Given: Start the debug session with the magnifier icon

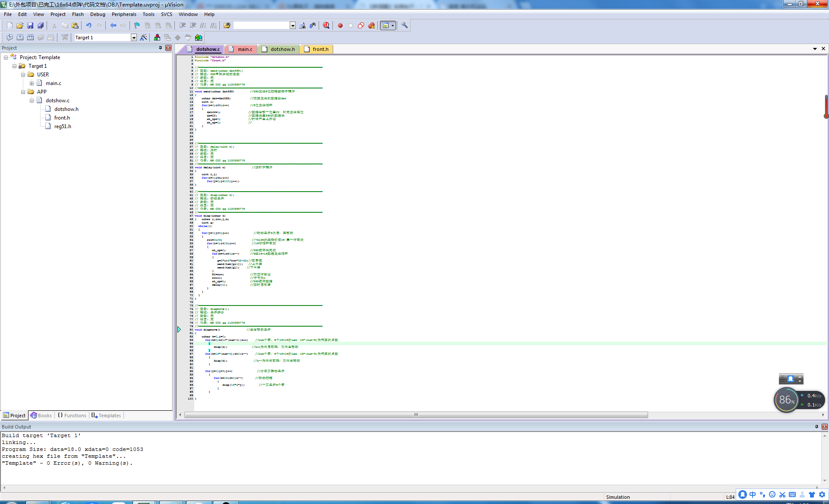Looking at the screenshot, I should pos(326,25).
